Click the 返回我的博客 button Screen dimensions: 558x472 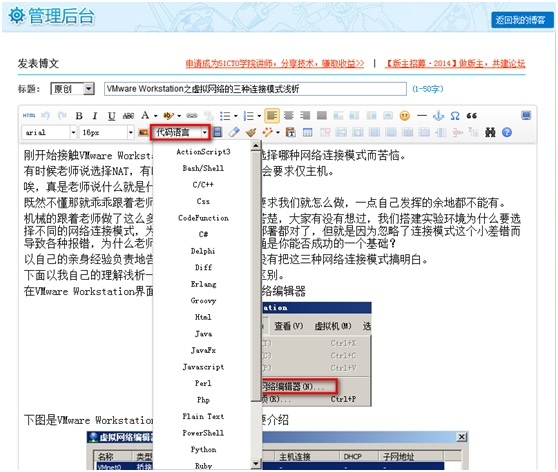click(x=522, y=20)
